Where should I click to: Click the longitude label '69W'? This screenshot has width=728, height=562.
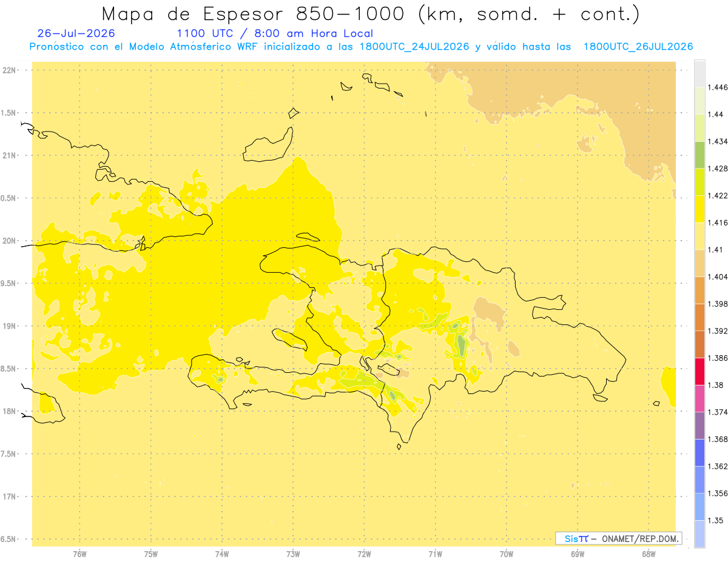tap(578, 555)
